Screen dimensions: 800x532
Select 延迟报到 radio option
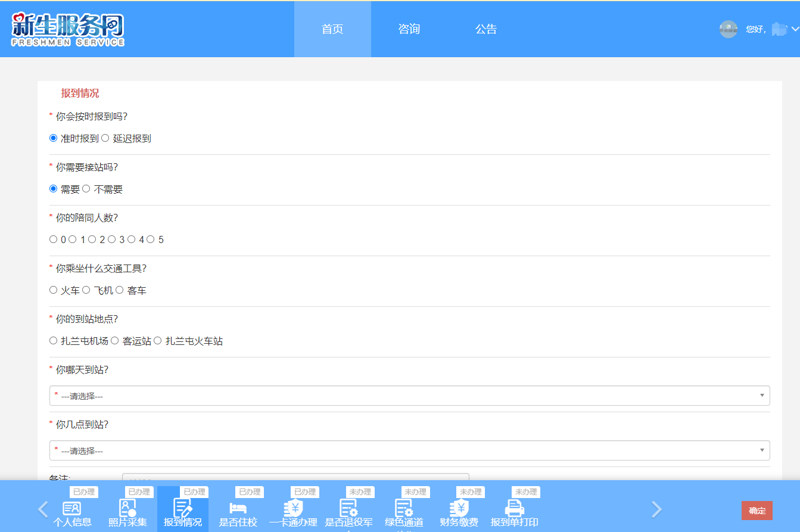(105, 138)
